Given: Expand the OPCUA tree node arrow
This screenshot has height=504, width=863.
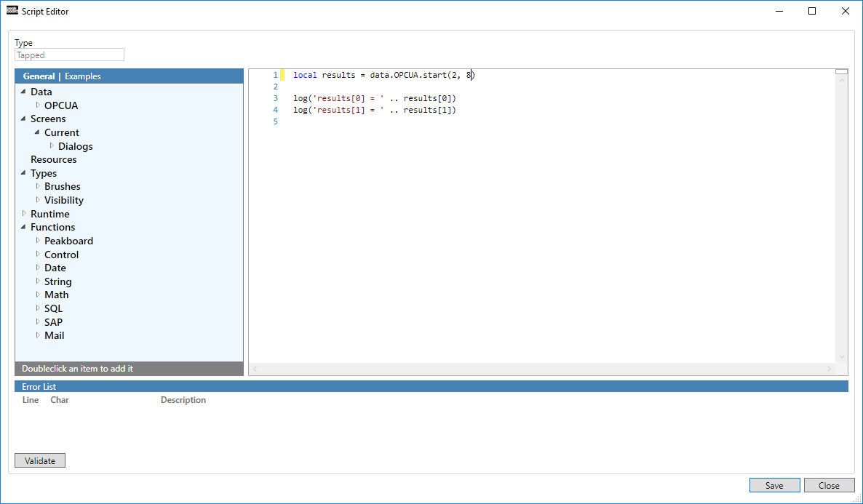Looking at the screenshot, I should point(39,105).
